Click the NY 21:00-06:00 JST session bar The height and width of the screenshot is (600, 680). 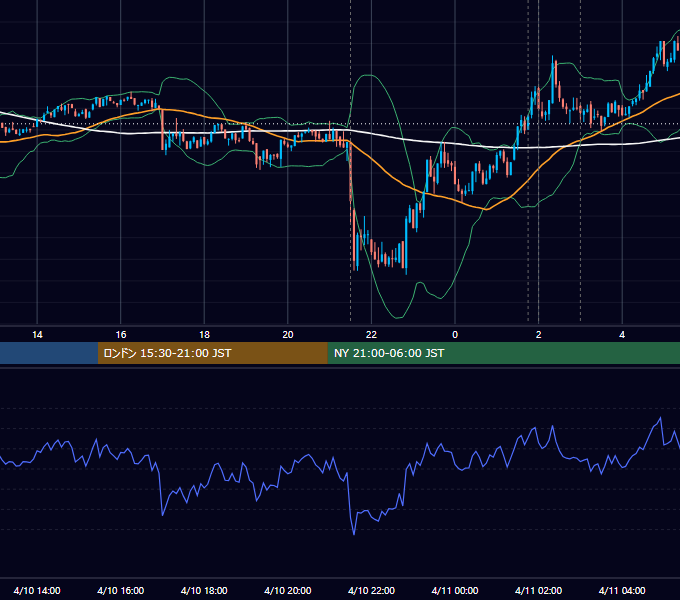[503, 353]
